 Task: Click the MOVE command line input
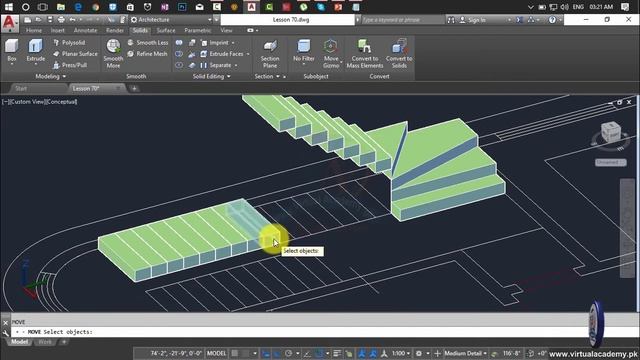pyautogui.click(x=318, y=332)
